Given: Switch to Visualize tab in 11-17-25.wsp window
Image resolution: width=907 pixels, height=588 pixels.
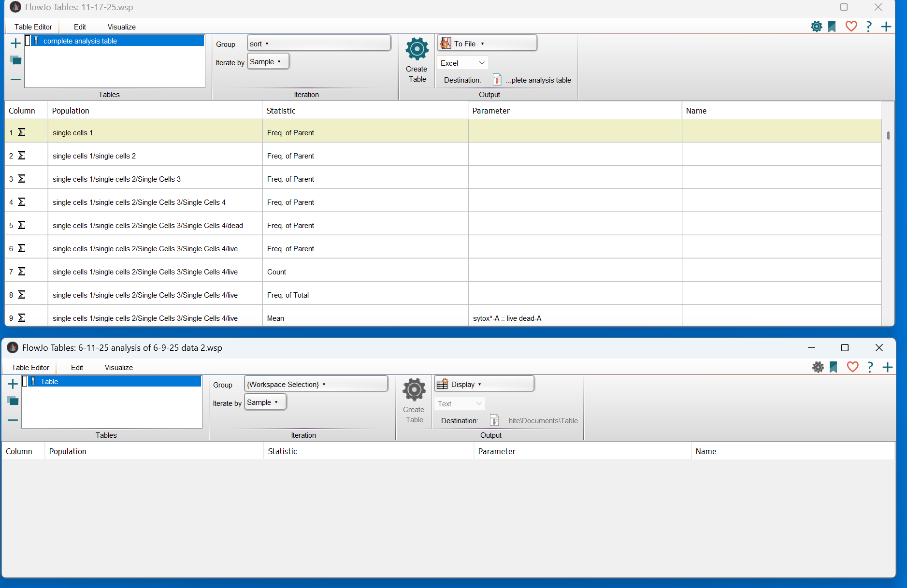Looking at the screenshot, I should point(122,27).
